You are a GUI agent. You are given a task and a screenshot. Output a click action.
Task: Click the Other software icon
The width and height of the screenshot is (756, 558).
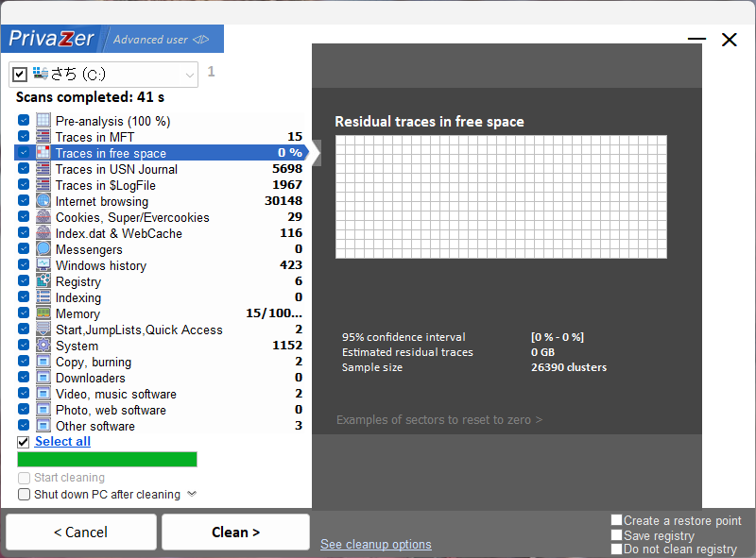point(43,426)
